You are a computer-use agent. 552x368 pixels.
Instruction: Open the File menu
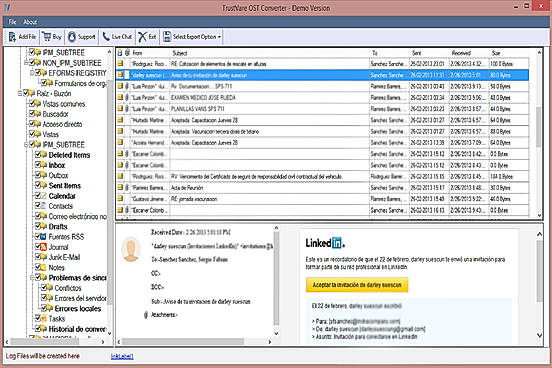point(12,22)
